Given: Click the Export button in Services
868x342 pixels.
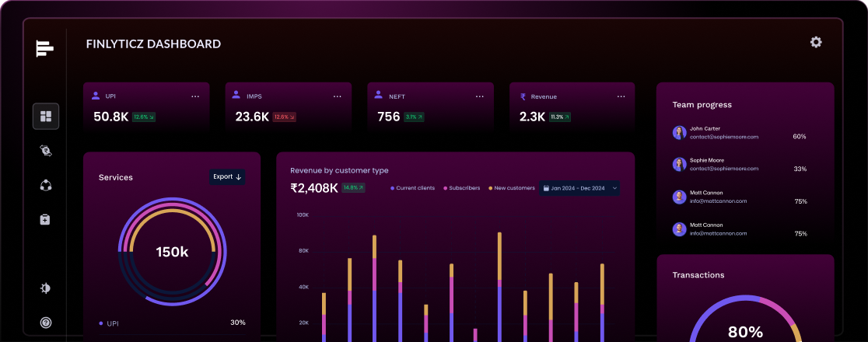Looking at the screenshot, I should point(227,177).
